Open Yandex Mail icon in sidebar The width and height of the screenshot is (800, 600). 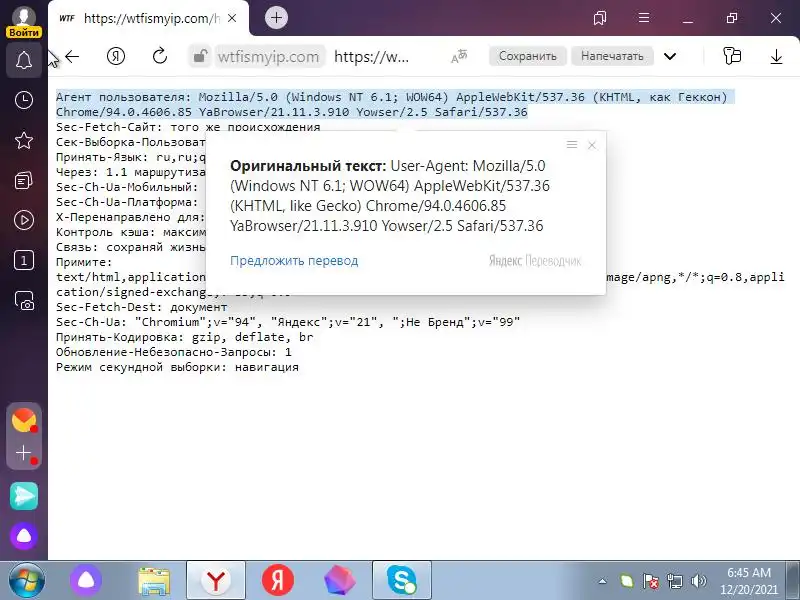tap(23, 420)
